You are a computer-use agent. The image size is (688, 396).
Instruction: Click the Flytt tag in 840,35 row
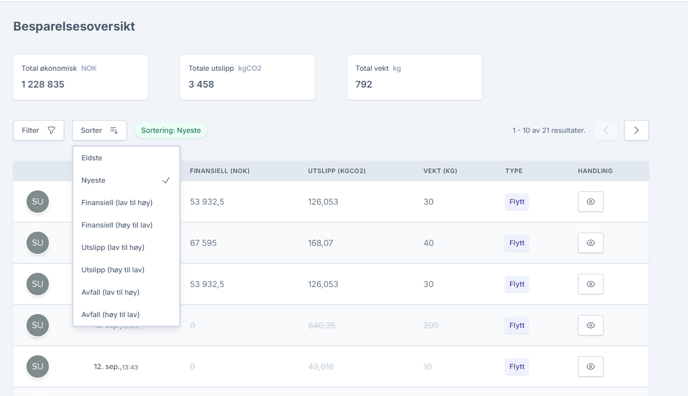517,325
